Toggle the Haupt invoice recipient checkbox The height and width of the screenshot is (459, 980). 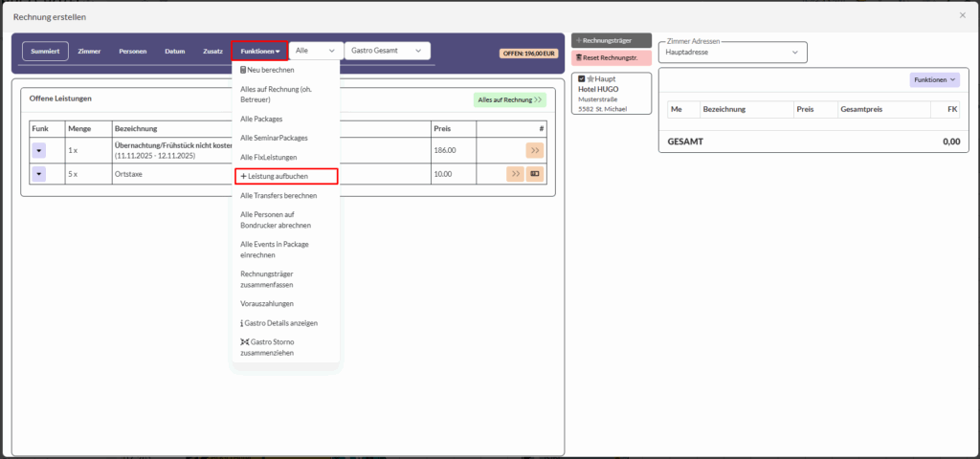pos(581,78)
